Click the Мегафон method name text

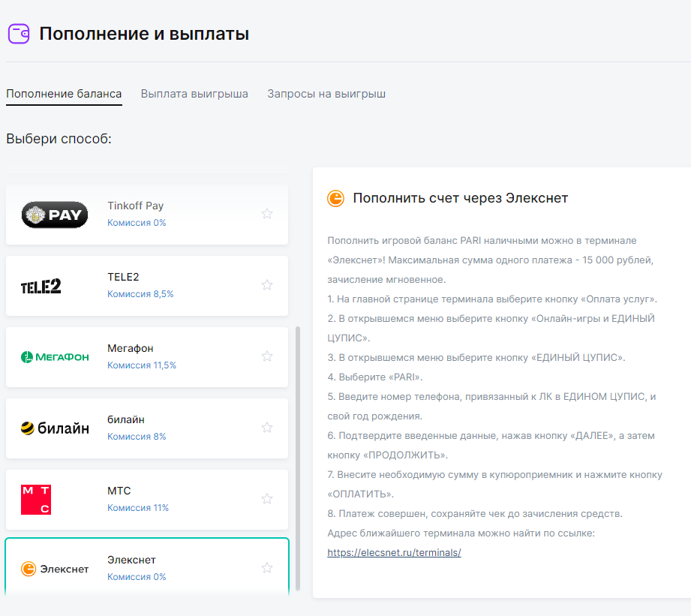131,348
